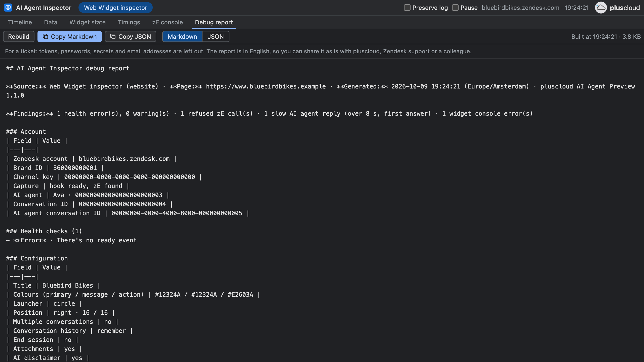Click the 'AI Agent Inspector debug report' heading
This screenshot has width=644, height=362.
pos(68,68)
